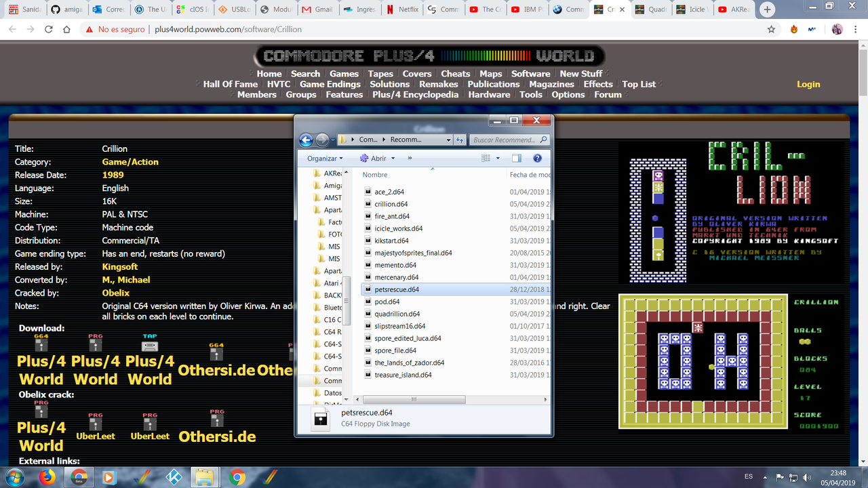
Task: Click not-secure warning icon in address bar
Action: (88, 30)
